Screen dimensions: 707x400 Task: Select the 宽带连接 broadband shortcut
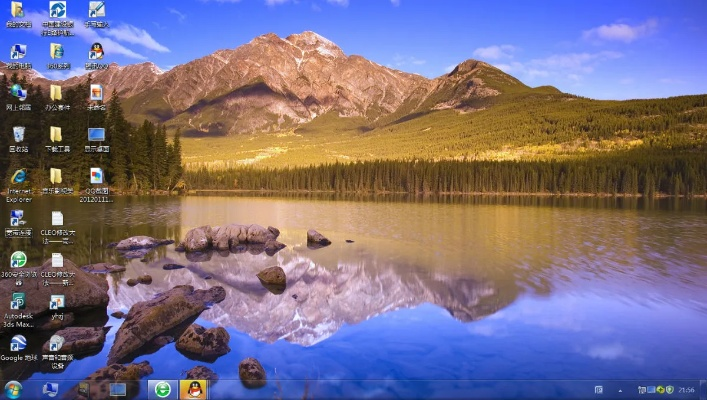tap(18, 219)
